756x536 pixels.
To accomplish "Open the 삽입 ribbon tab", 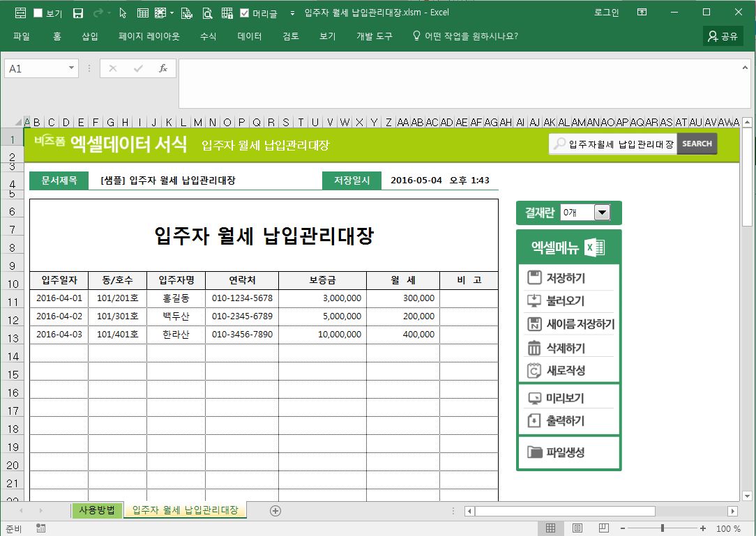I will [90, 36].
